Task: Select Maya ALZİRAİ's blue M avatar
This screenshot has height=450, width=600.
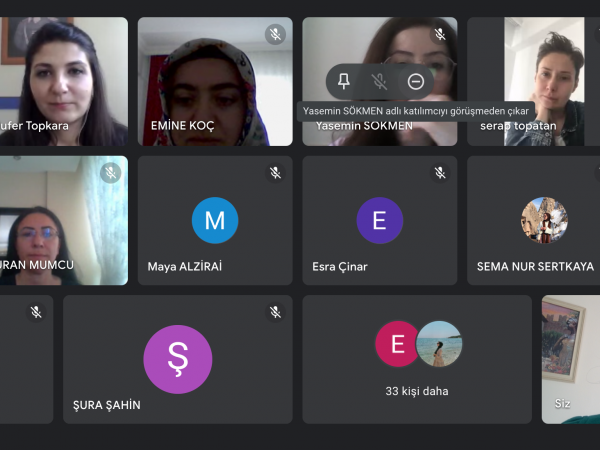Action: (215, 220)
